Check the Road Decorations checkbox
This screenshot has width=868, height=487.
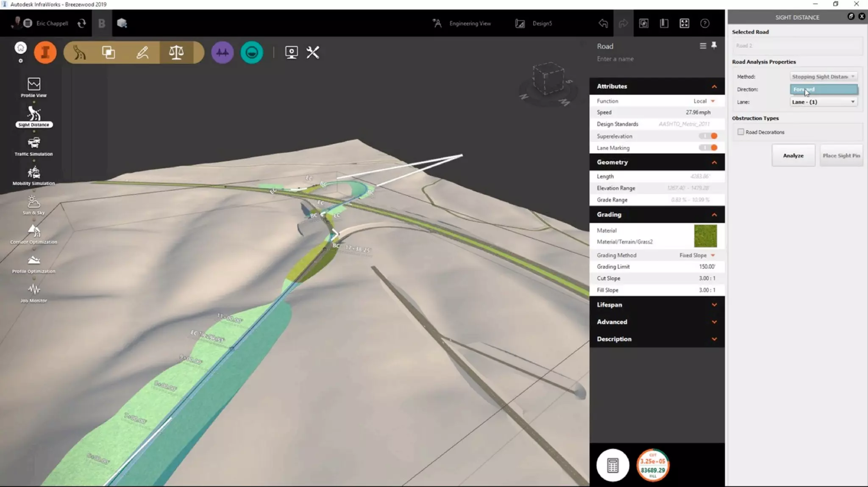click(x=741, y=132)
